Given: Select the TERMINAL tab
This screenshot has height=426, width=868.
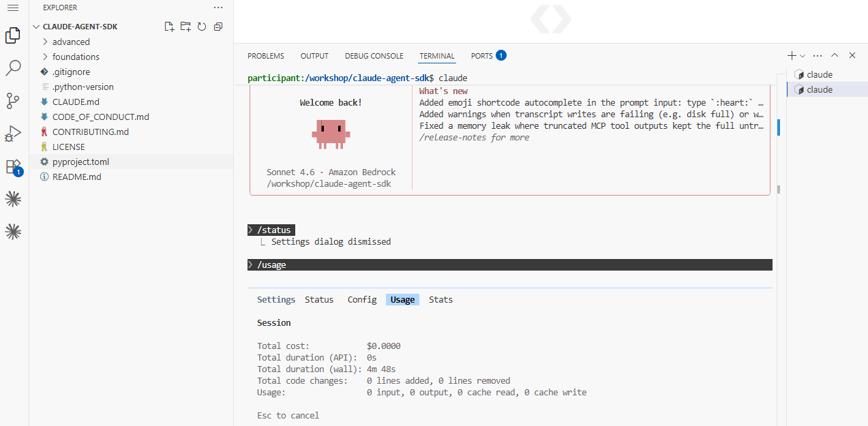Looking at the screenshot, I should pyautogui.click(x=437, y=56).
